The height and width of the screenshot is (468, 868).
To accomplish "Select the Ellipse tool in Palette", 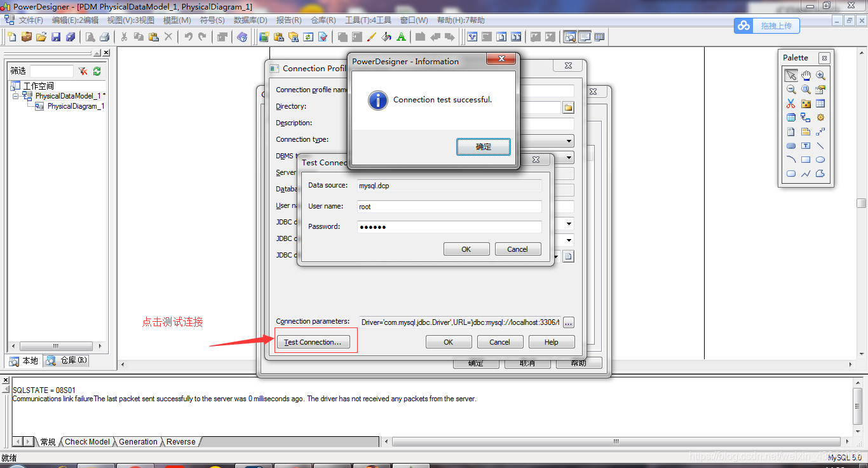I will coord(820,160).
